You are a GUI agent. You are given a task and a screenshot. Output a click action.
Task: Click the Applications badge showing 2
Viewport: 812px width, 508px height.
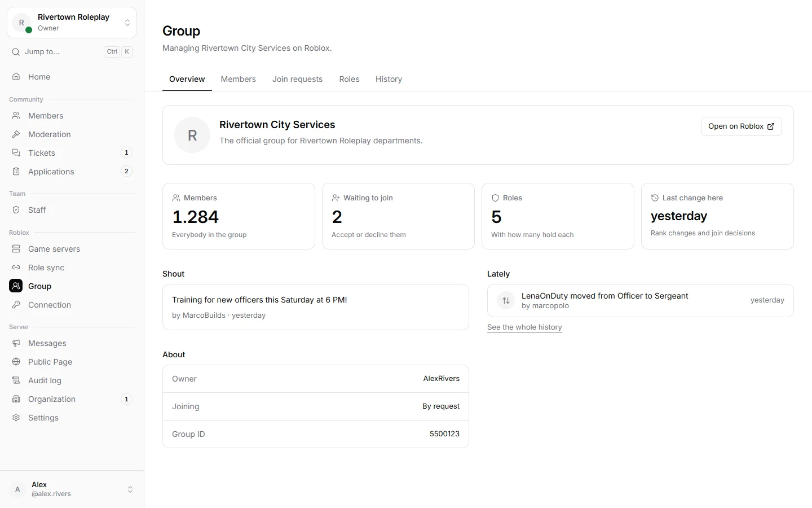coord(126,172)
